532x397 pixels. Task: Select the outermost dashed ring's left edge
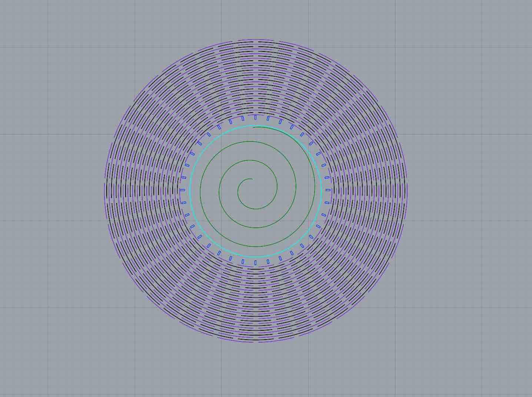coord(104,190)
